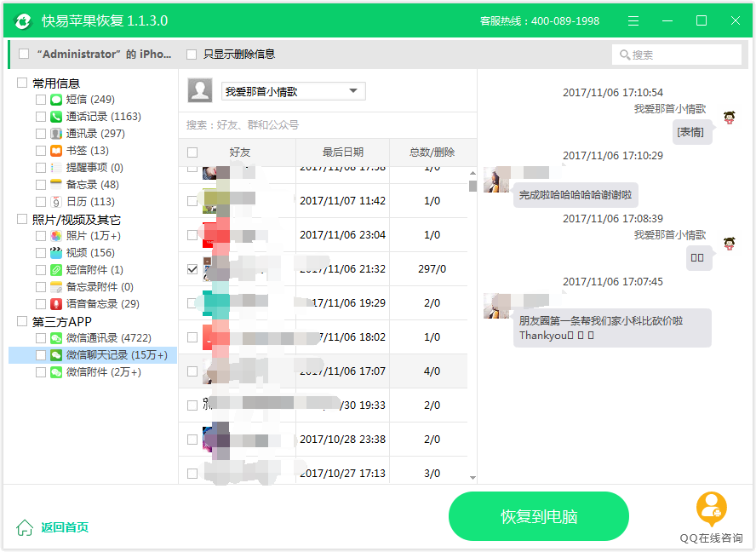This screenshot has width=756, height=552.
Task: Click the 书签 bookmark icon
Action: (56, 151)
